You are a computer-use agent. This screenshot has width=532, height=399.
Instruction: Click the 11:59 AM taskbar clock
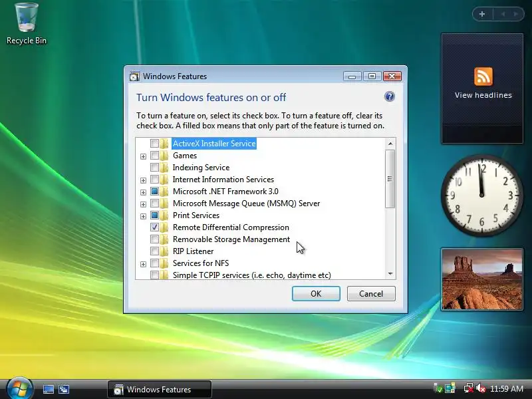click(x=507, y=388)
